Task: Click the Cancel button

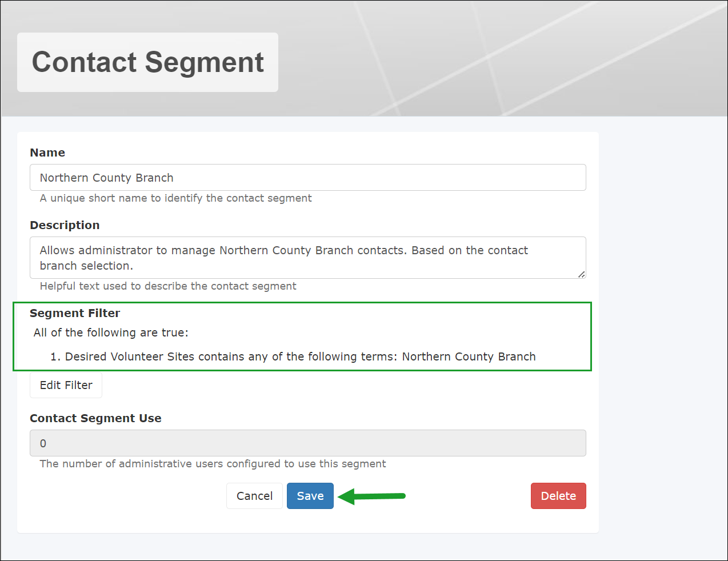Action: 254,496
